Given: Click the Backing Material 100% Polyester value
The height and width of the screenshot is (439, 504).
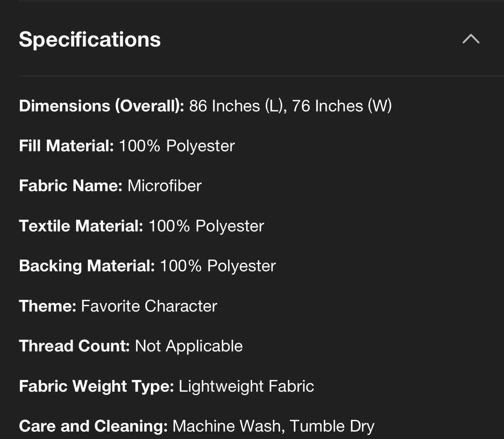Looking at the screenshot, I should pos(218,266).
